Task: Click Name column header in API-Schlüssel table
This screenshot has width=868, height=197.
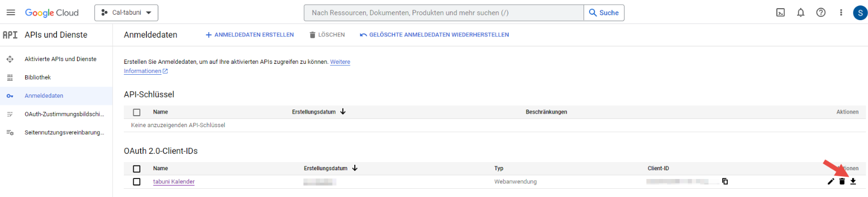Action: pos(160,112)
